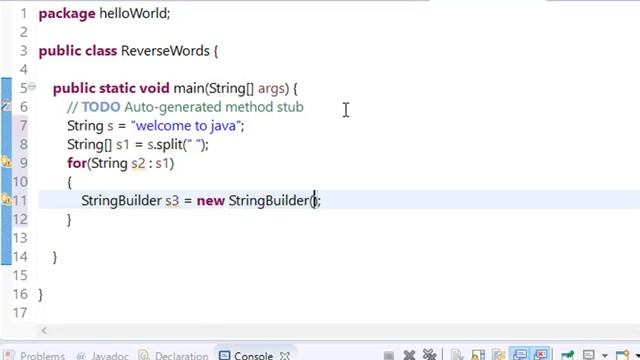Click the "for" keyword on line 9

[x=77, y=163]
